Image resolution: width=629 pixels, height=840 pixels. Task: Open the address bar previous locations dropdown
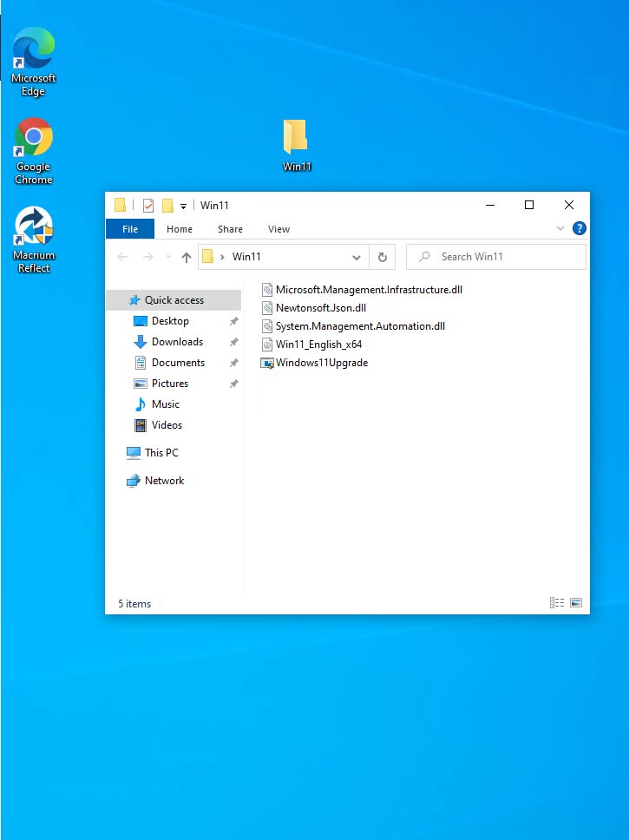click(357, 257)
